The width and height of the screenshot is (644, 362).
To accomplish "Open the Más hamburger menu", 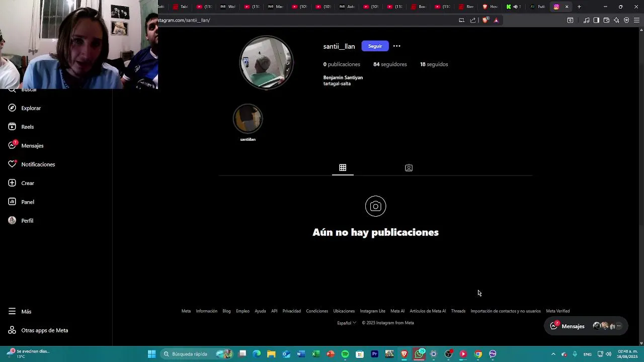I will [x=19, y=311].
